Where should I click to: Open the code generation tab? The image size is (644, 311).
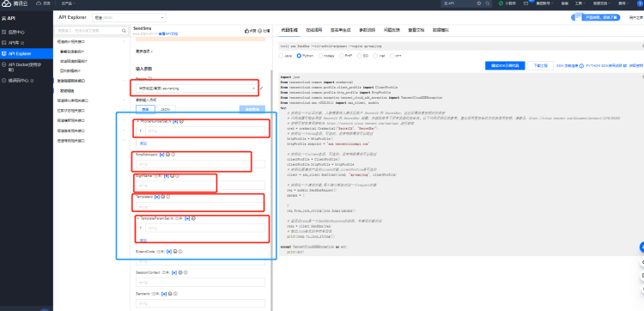click(x=289, y=30)
